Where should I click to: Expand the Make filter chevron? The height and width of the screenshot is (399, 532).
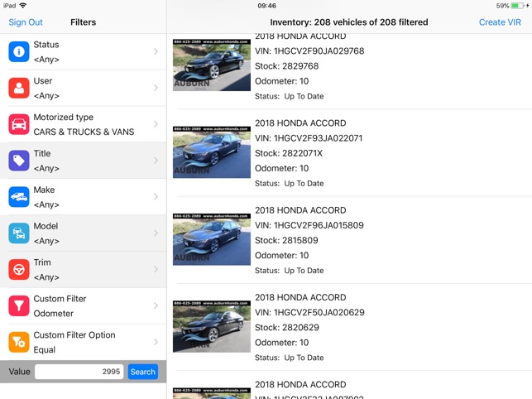[x=156, y=197]
